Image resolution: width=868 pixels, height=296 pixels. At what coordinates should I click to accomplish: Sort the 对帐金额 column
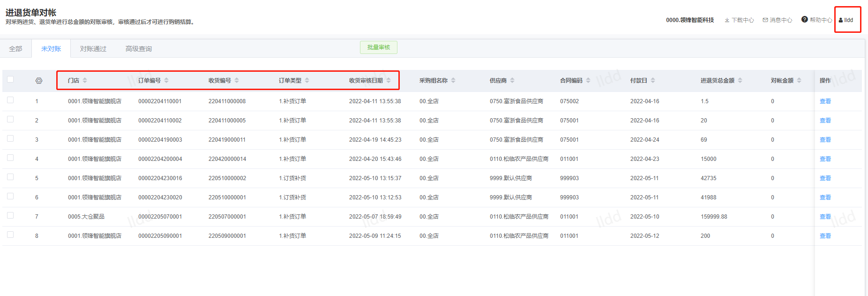799,81
